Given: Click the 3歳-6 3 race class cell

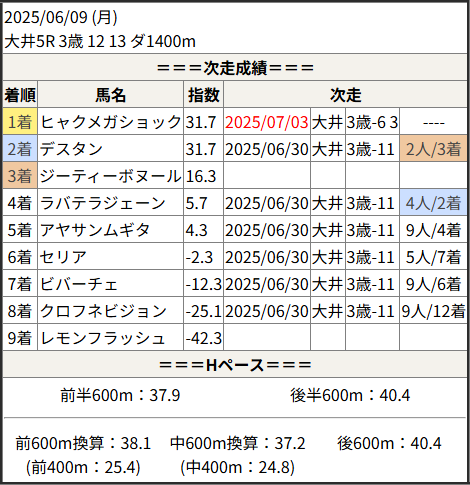Looking at the screenshot, I should (x=372, y=122).
